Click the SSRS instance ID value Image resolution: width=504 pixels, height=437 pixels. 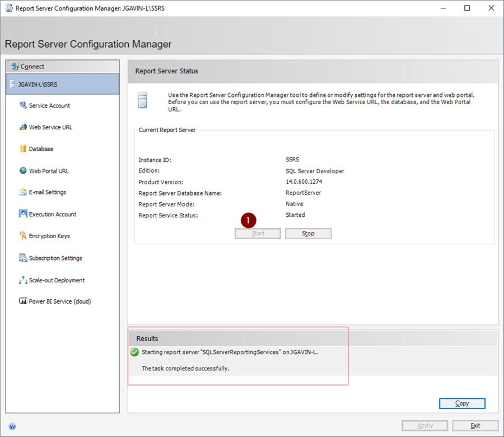tap(292, 160)
